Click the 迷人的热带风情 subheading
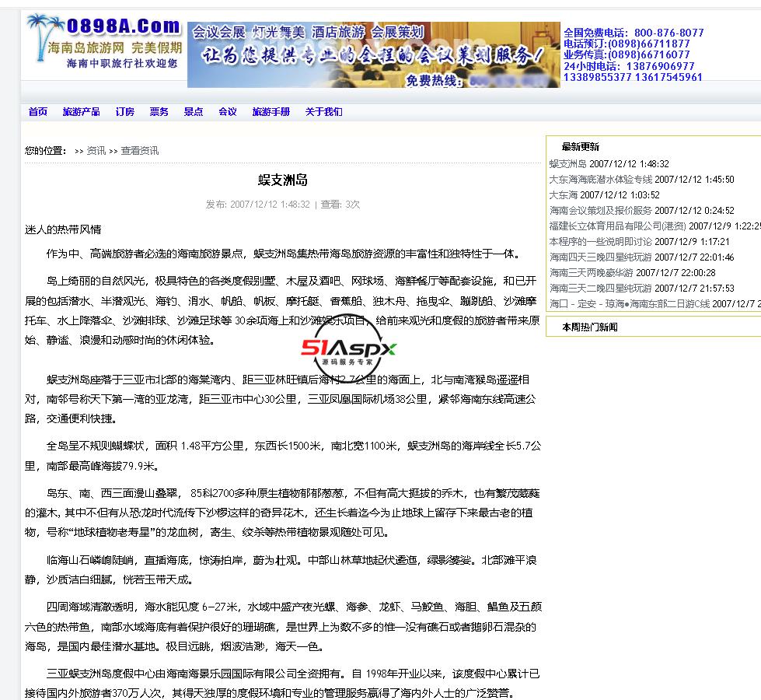 coord(63,229)
